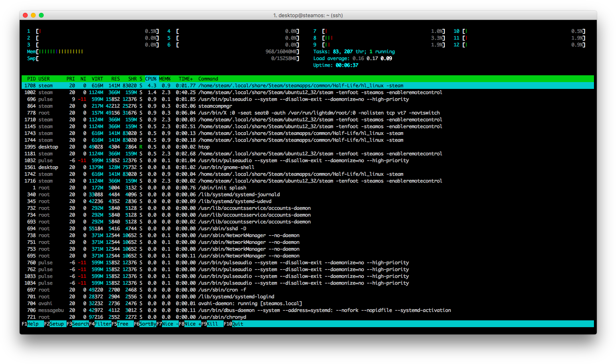Sort by the MEM% column header
Screen dimensions: 616x364
click(165, 79)
